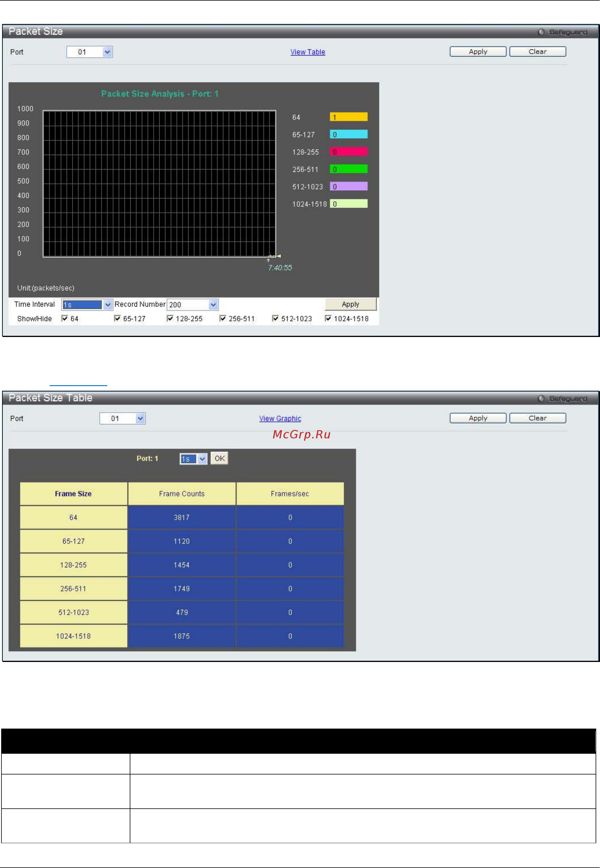Click the cyan 65-127 legend swatch

point(348,134)
